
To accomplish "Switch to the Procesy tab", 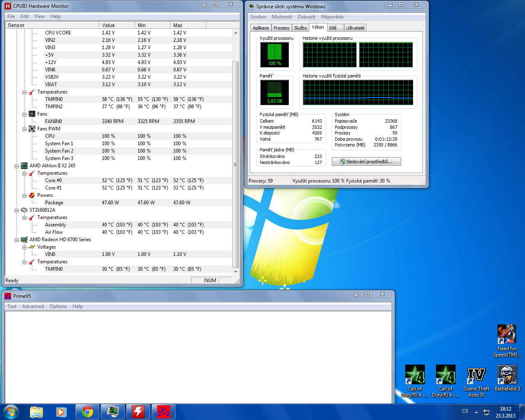I will coord(281,28).
